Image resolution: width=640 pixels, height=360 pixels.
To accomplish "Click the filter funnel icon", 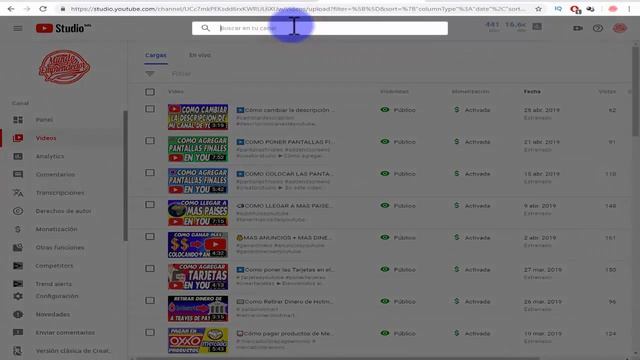I will click(150, 74).
